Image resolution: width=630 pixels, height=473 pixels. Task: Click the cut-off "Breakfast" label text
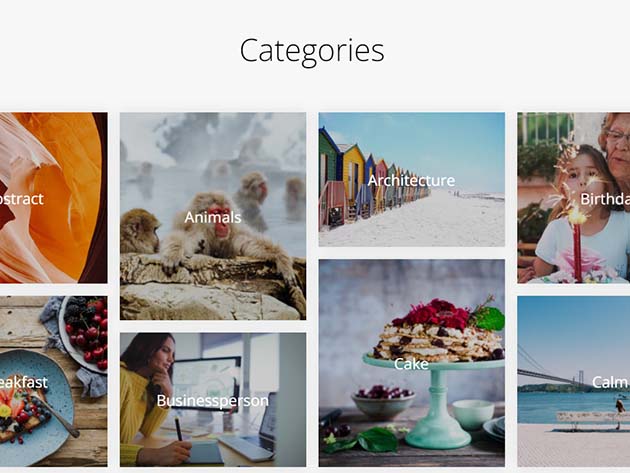click(24, 382)
